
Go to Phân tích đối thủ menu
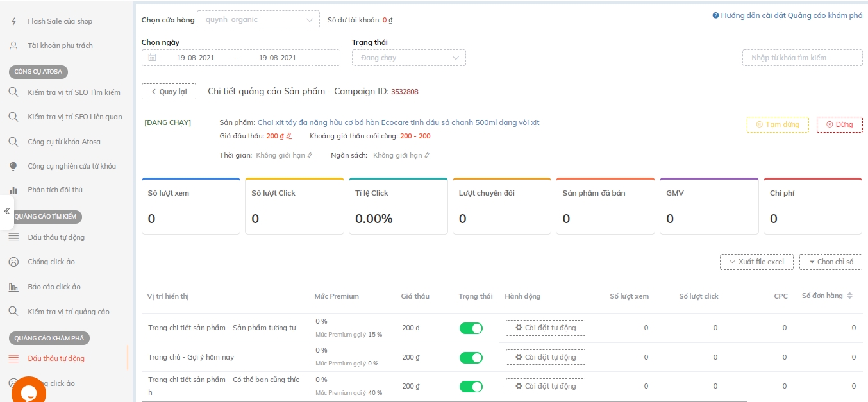[x=55, y=190]
